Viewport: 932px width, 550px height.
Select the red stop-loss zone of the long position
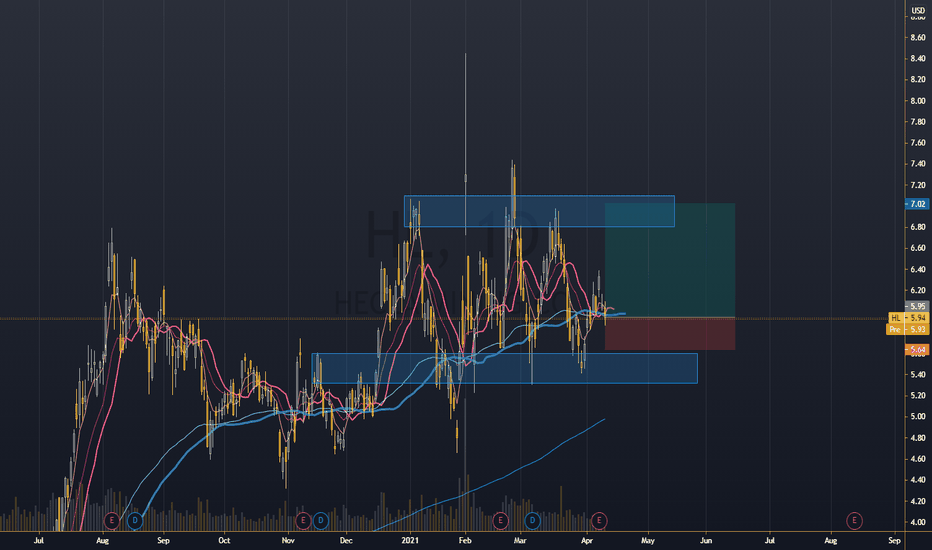coord(670,334)
